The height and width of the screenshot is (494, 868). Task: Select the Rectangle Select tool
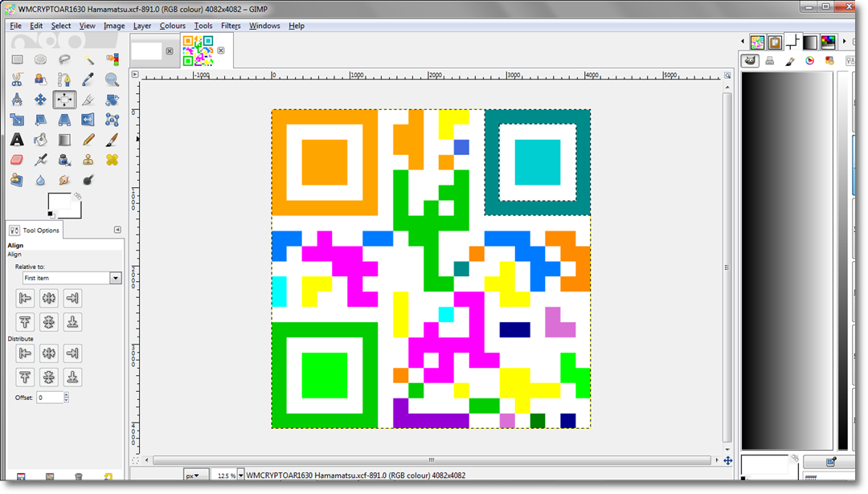(17, 59)
